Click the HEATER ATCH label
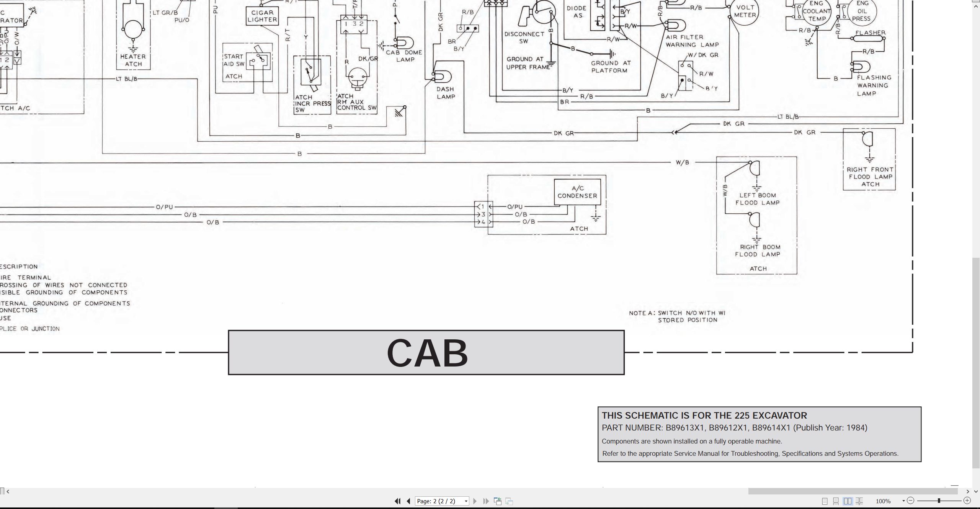 point(133,60)
